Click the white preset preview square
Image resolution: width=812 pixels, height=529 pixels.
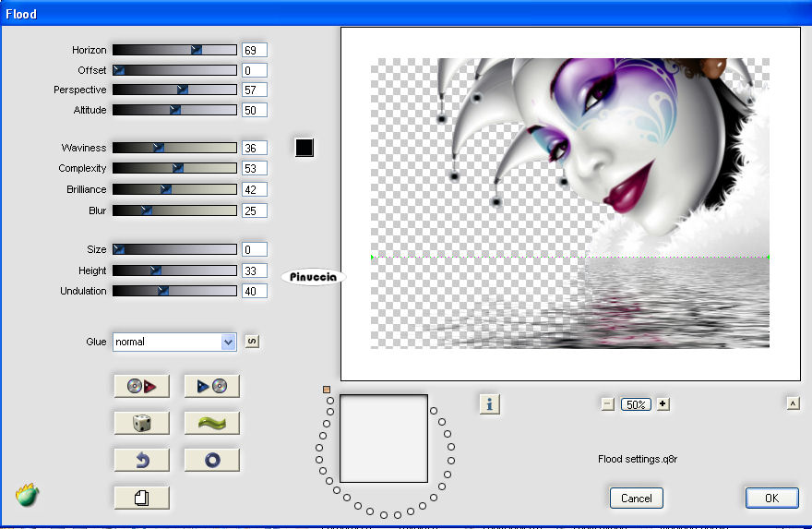(x=384, y=439)
